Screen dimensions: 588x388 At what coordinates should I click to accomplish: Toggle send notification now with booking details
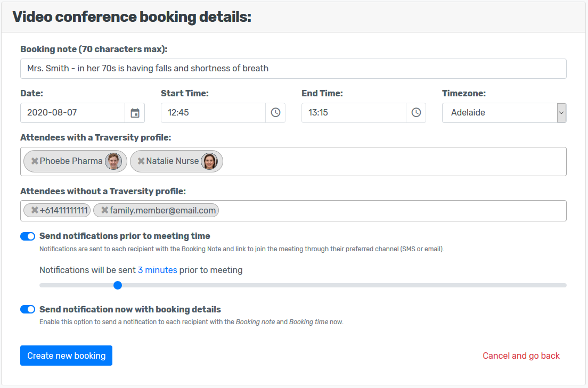[28, 310]
